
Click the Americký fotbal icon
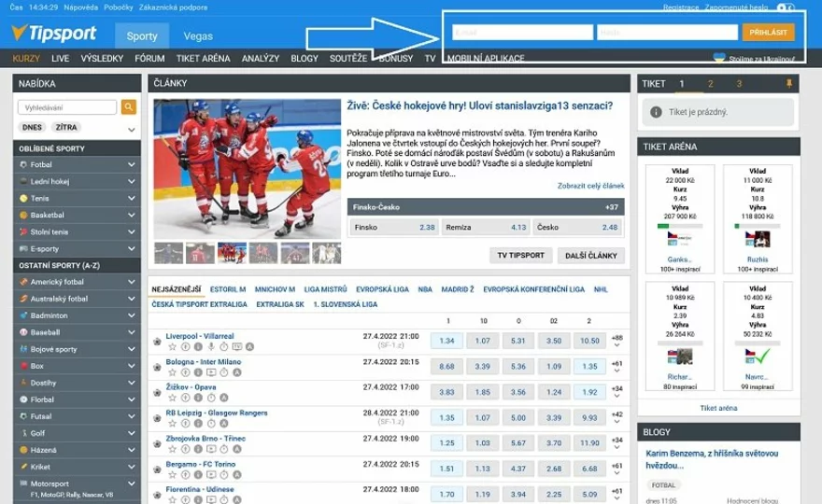[x=23, y=281]
